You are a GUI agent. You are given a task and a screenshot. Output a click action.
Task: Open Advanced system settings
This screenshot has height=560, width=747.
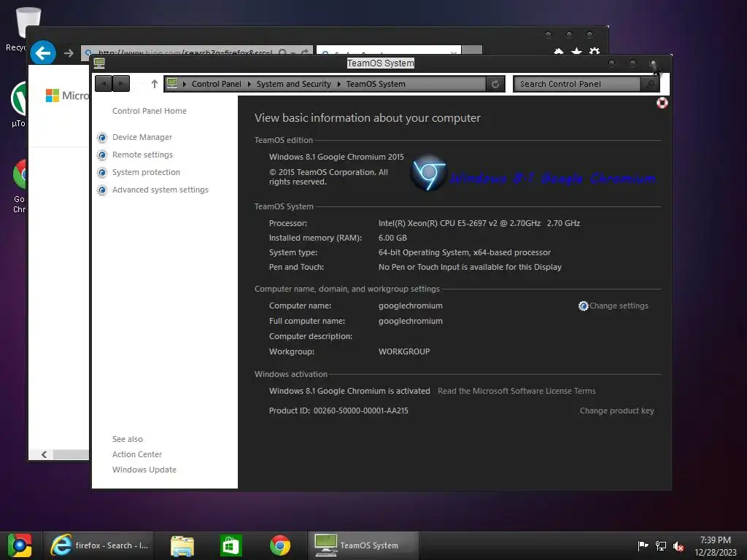(160, 190)
